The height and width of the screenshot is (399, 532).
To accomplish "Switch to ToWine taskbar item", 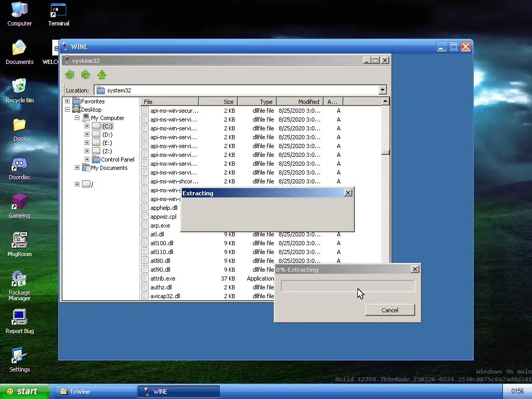I will [x=95, y=392].
